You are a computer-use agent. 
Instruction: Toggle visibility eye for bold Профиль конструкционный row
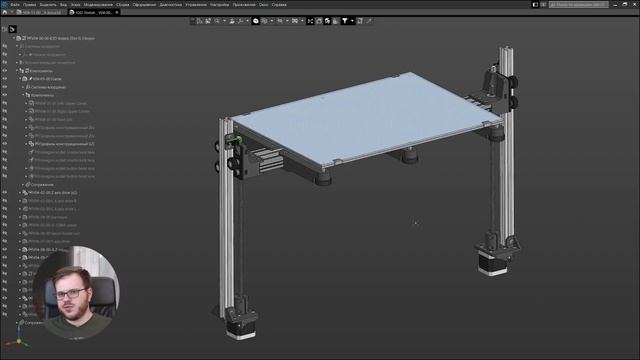[x=4, y=144]
